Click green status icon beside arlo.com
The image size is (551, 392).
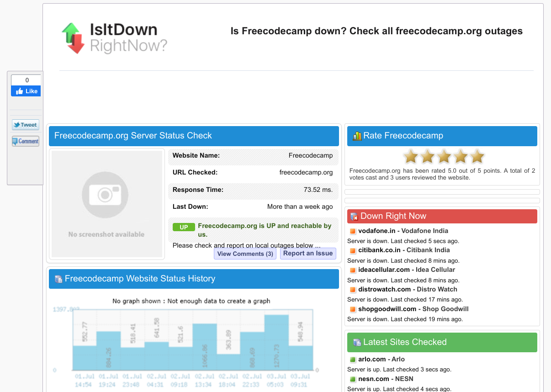(353, 360)
